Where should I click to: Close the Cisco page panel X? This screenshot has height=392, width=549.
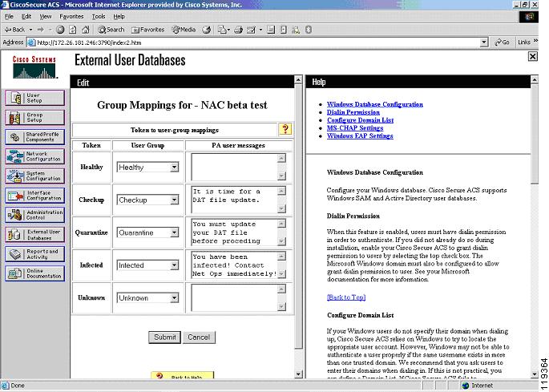[532, 56]
